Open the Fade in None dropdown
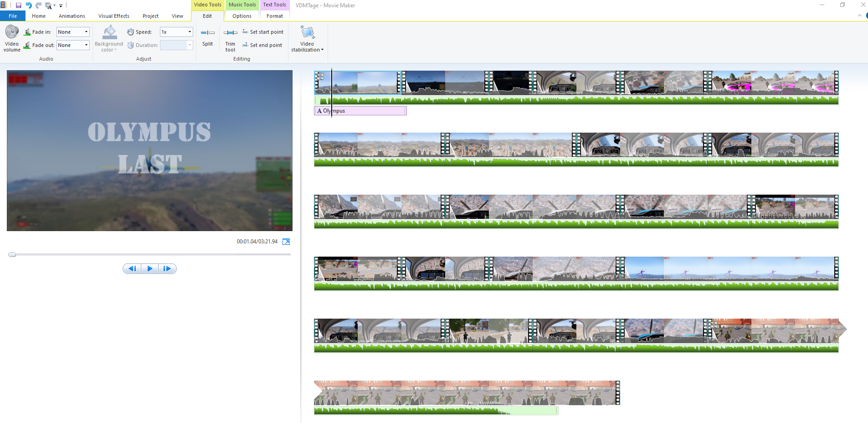This screenshot has height=423, width=868. 73,32
